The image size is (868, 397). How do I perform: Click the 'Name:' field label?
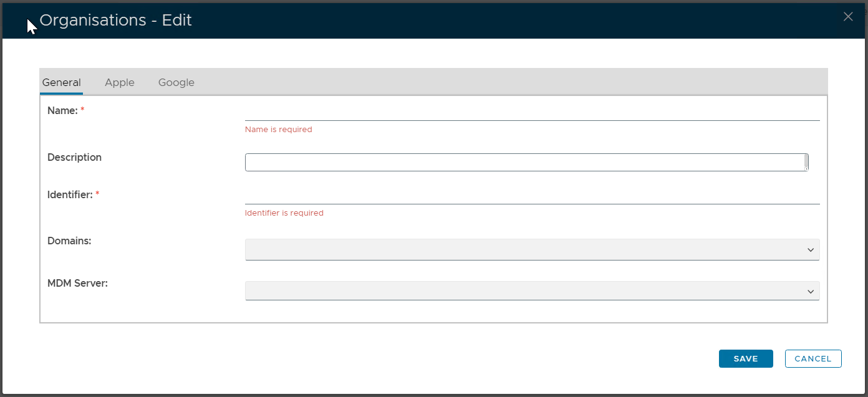pos(62,111)
